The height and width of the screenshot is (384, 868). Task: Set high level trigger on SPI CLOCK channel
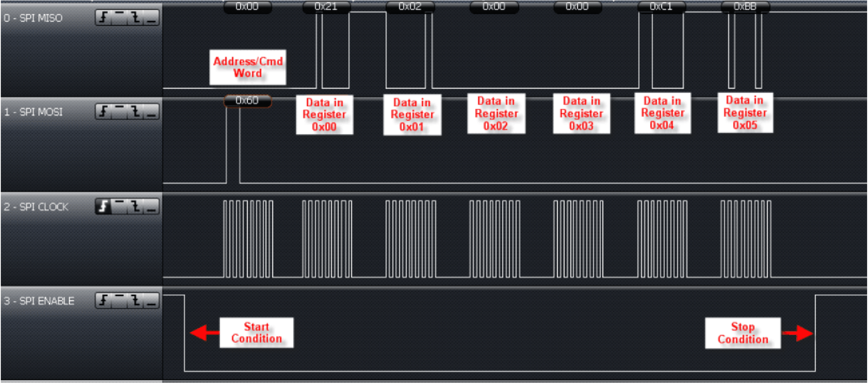click(x=119, y=207)
